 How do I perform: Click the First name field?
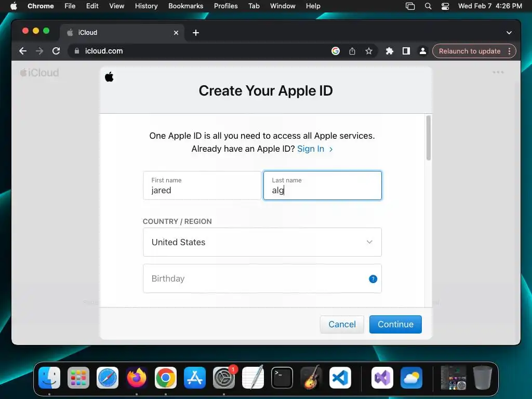point(202,185)
